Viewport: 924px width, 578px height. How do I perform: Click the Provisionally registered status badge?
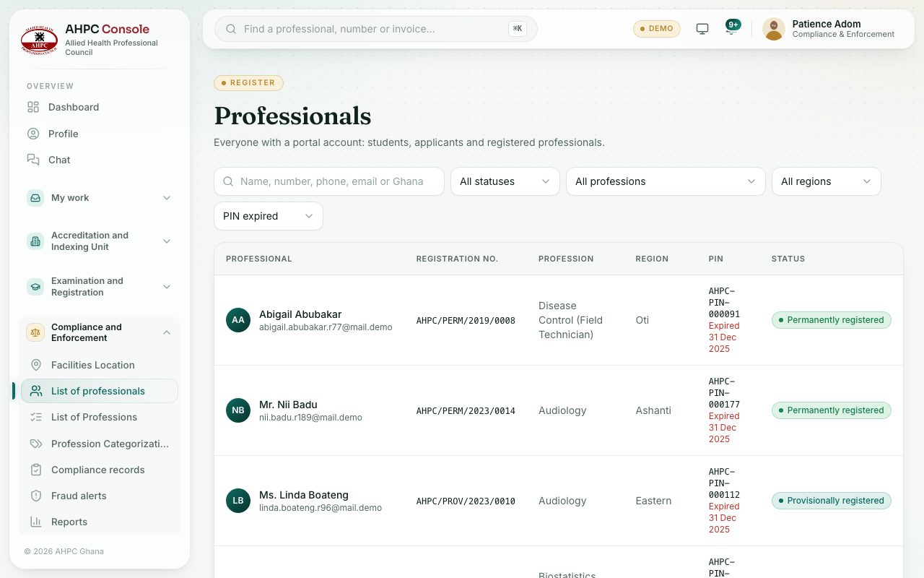pyautogui.click(x=832, y=501)
